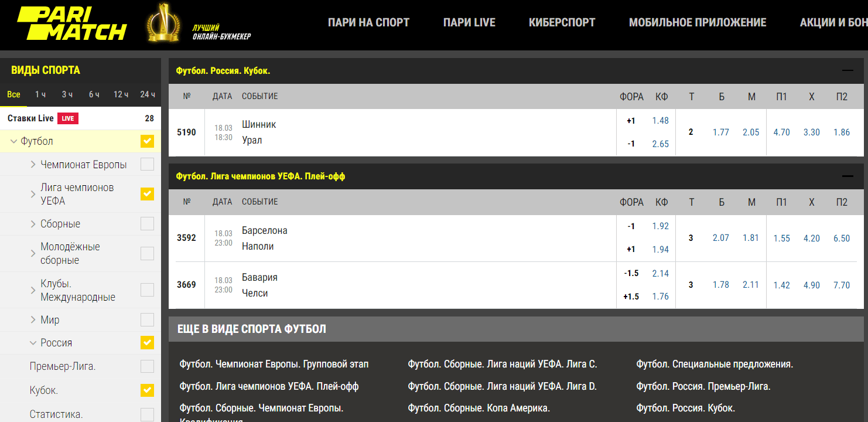868x422 pixels.
Task: Select odds 2.65 for Урал -1 handicap
Action: (660, 144)
